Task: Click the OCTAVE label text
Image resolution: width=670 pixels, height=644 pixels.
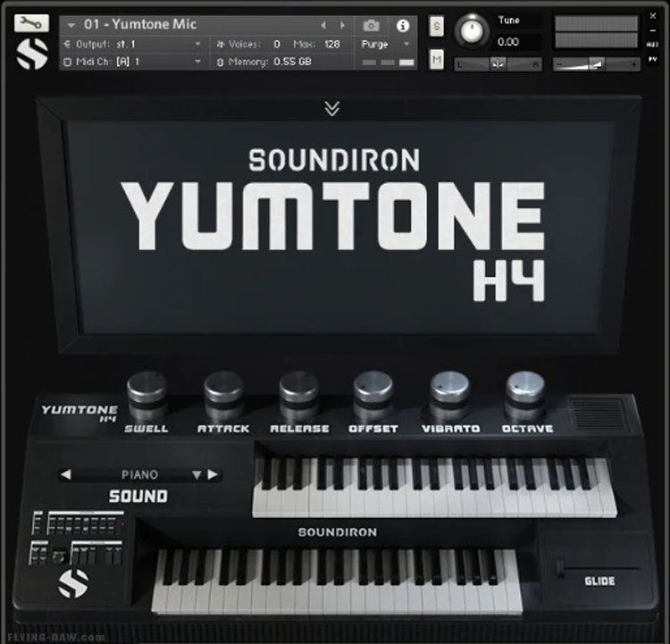Action: (x=527, y=429)
